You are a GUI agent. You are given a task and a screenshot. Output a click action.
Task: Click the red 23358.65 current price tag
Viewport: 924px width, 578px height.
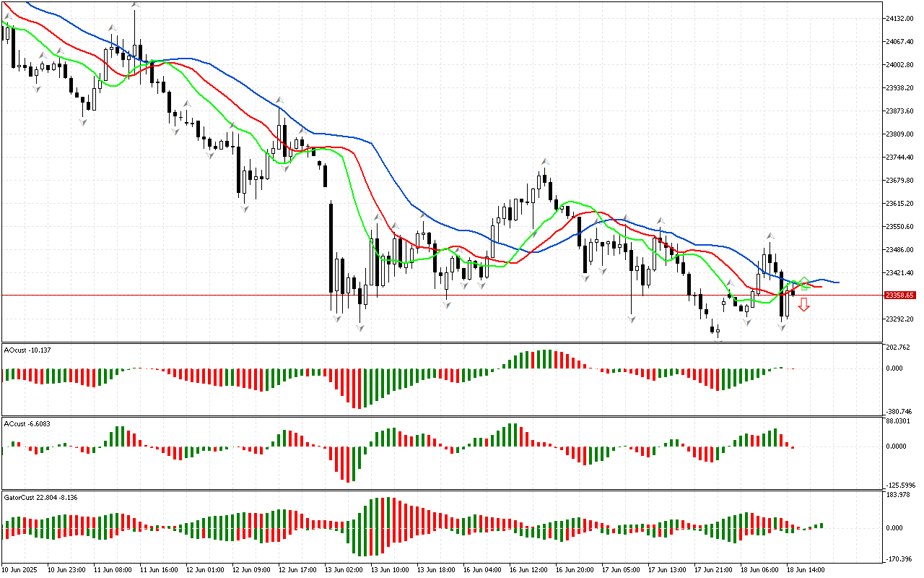[900, 296]
